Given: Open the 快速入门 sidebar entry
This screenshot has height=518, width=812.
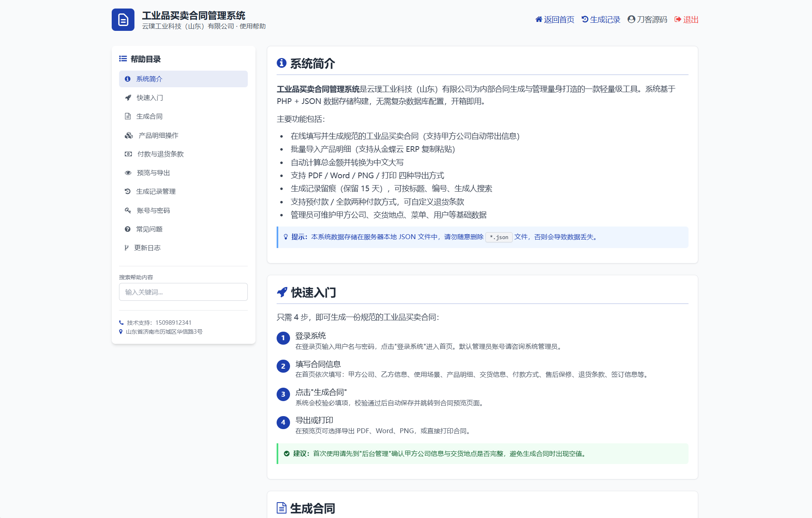Looking at the screenshot, I should tap(183, 98).
